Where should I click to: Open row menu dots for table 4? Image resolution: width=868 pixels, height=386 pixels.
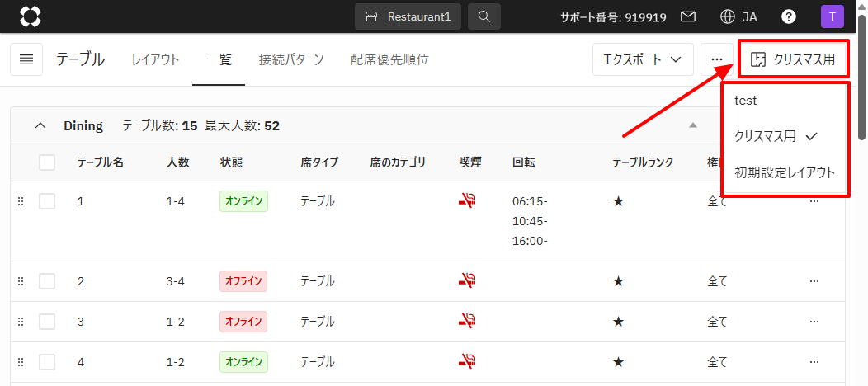pos(814,362)
